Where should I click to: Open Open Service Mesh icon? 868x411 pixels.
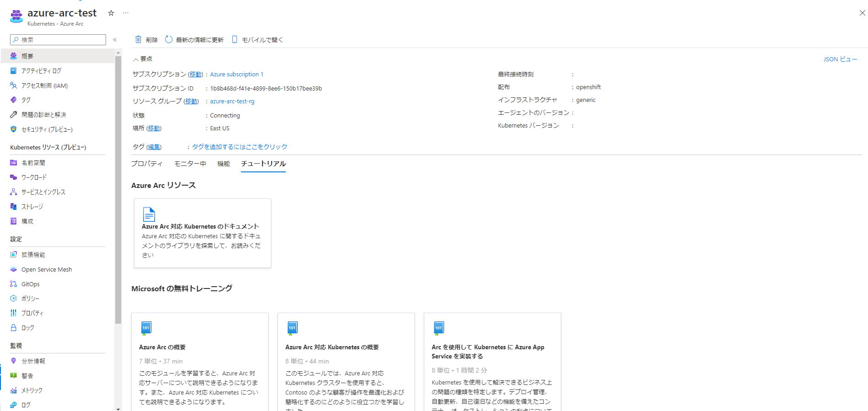coord(14,270)
